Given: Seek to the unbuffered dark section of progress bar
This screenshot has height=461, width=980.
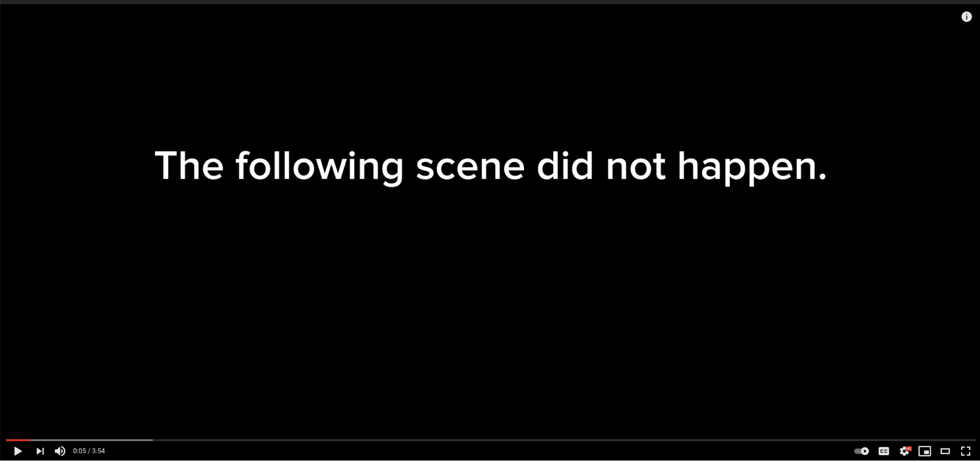Looking at the screenshot, I should tap(564, 440).
